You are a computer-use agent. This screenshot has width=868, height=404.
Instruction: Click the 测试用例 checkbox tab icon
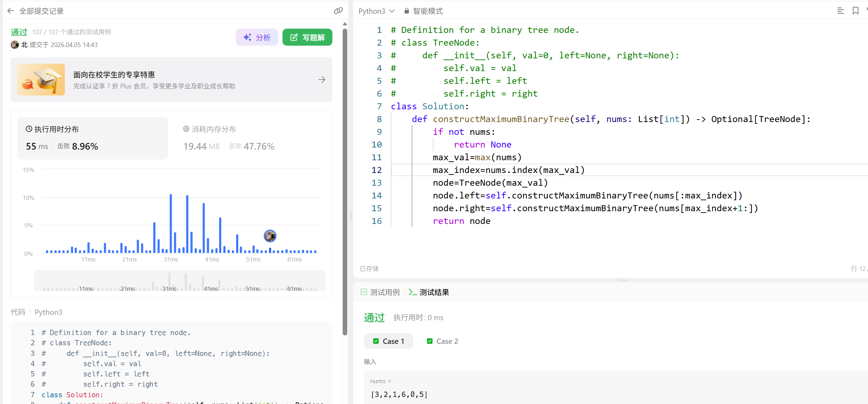click(x=364, y=292)
